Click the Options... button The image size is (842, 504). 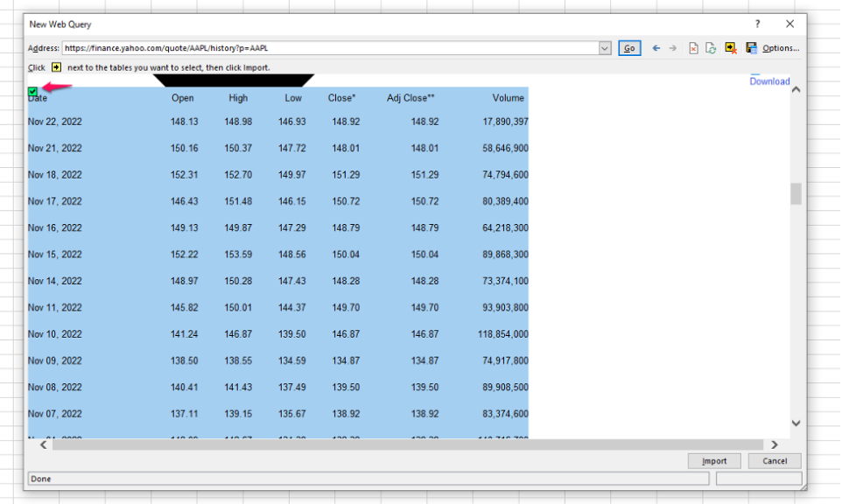coord(781,48)
